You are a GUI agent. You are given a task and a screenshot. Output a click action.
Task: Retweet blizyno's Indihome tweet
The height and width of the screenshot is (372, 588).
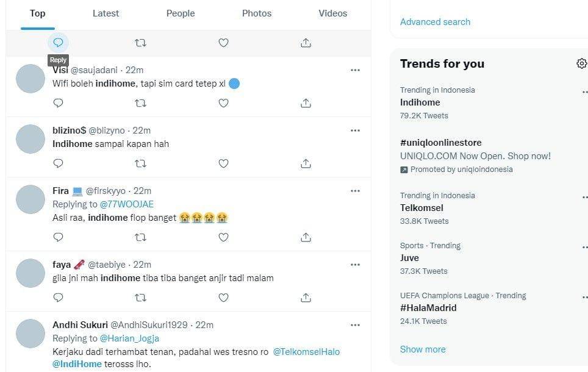(x=140, y=163)
